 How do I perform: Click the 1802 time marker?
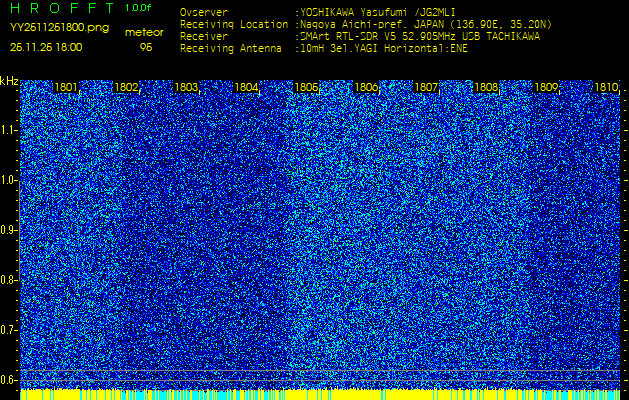(x=126, y=87)
